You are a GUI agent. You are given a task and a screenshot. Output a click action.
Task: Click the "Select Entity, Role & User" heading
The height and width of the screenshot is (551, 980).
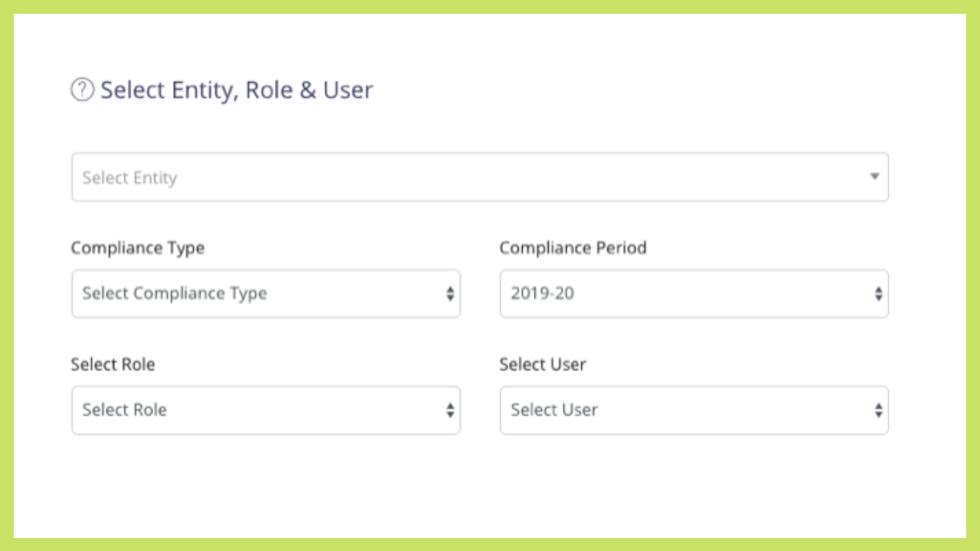[x=237, y=90]
